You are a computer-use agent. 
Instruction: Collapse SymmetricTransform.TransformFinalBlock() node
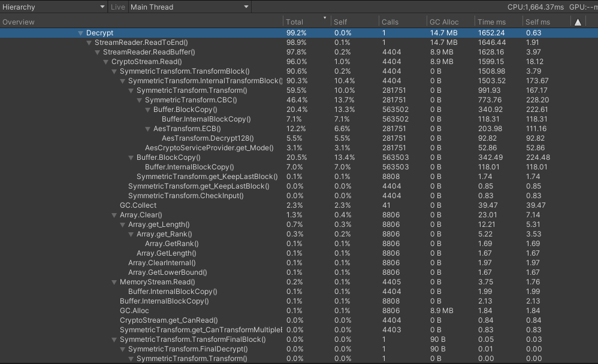(114, 339)
